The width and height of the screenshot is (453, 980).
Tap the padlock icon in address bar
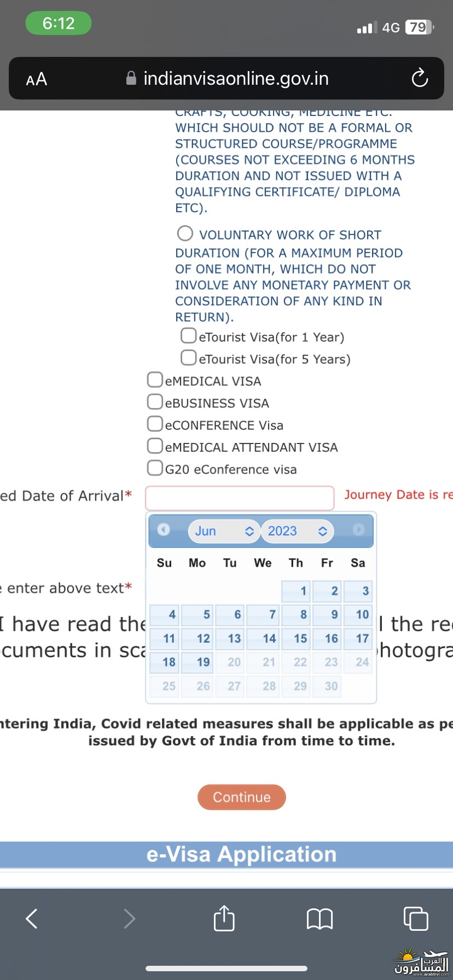[131, 78]
